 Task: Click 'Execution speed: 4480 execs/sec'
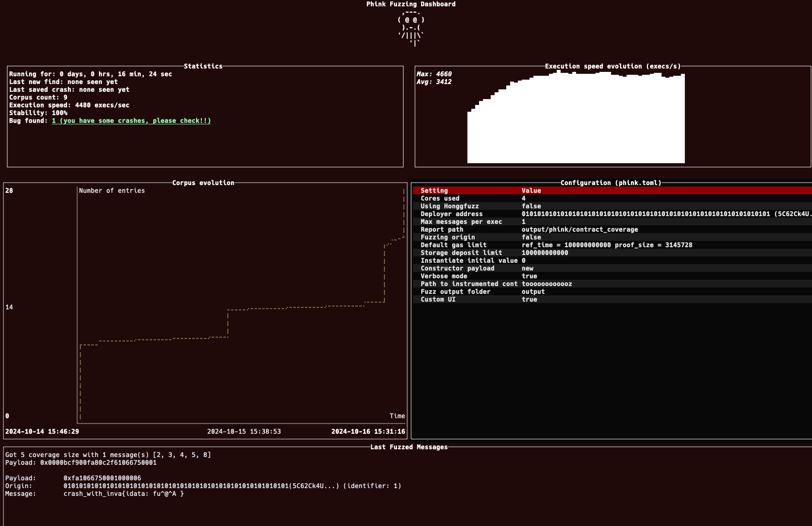69,105
